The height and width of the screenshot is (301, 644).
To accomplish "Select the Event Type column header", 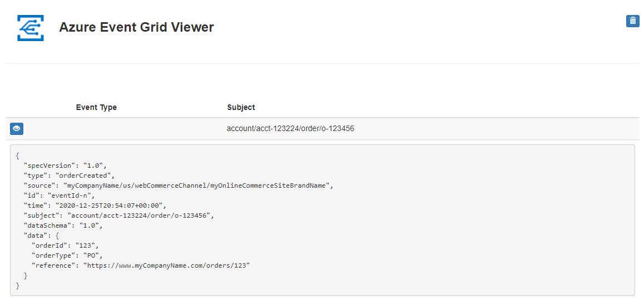I will pos(96,107).
